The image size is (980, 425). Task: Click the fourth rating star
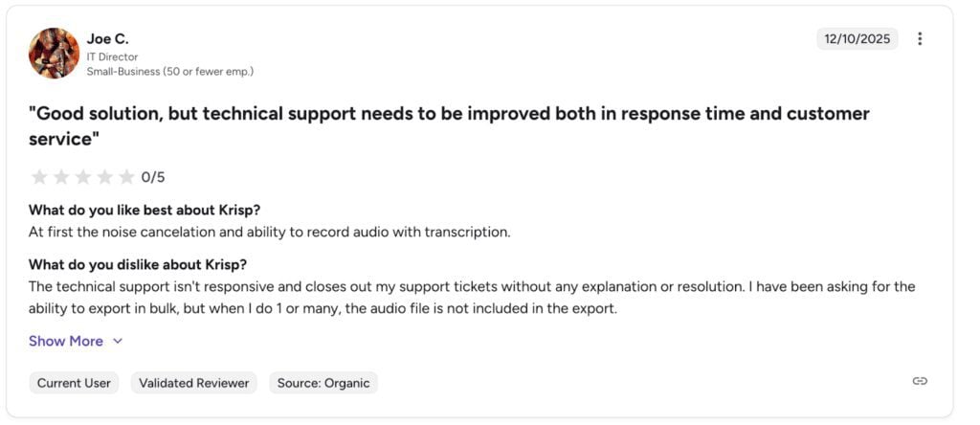(105, 177)
